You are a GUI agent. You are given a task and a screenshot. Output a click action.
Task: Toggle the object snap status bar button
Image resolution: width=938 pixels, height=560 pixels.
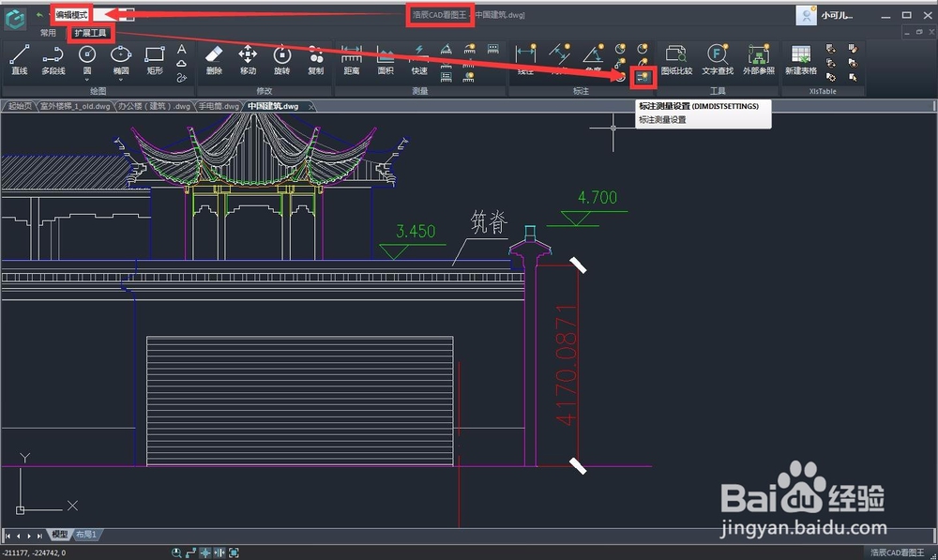tap(205, 552)
